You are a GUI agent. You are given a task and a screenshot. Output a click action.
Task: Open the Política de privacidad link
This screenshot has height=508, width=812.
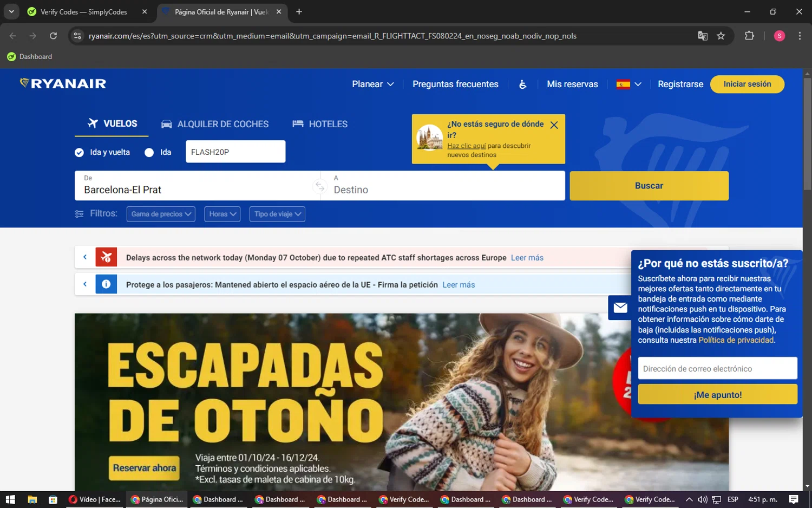click(736, 340)
